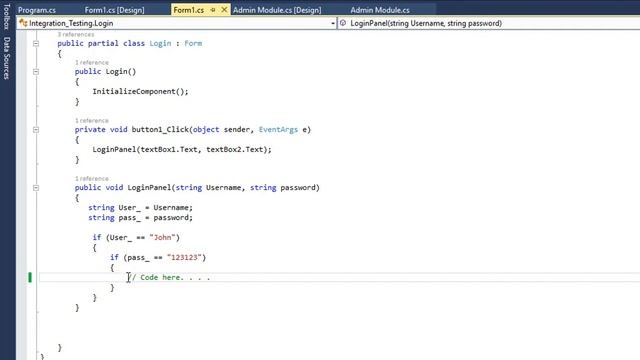The image size is (640, 360).
Task: Select the active Form1.cs tab
Action: 189,10
